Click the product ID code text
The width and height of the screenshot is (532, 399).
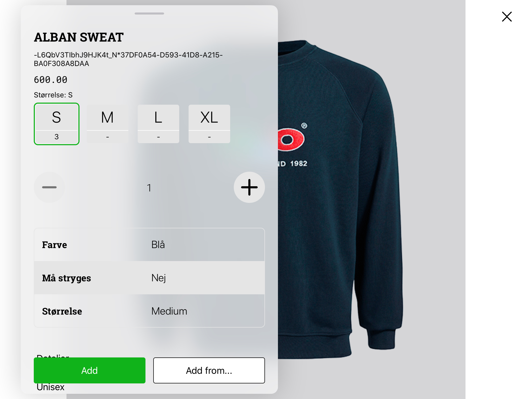click(x=128, y=59)
